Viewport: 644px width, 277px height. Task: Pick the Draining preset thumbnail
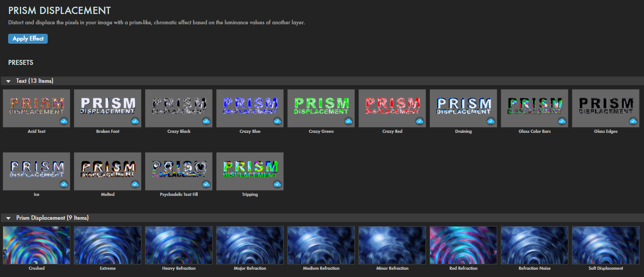pyautogui.click(x=463, y=108)
